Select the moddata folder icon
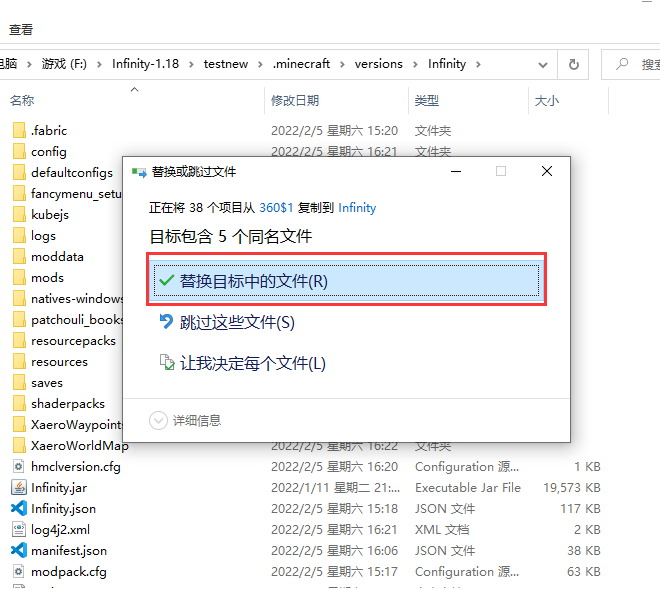The width and height of the screenshot is (660, 589). (19, 257)
